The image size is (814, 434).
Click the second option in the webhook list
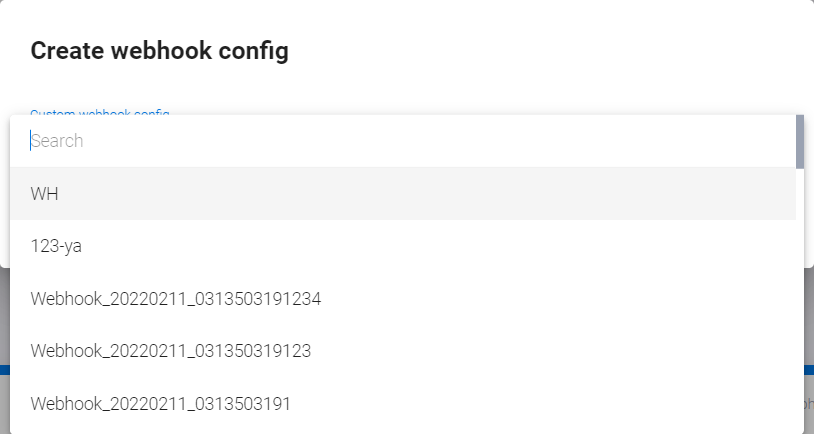click(300, 246)
